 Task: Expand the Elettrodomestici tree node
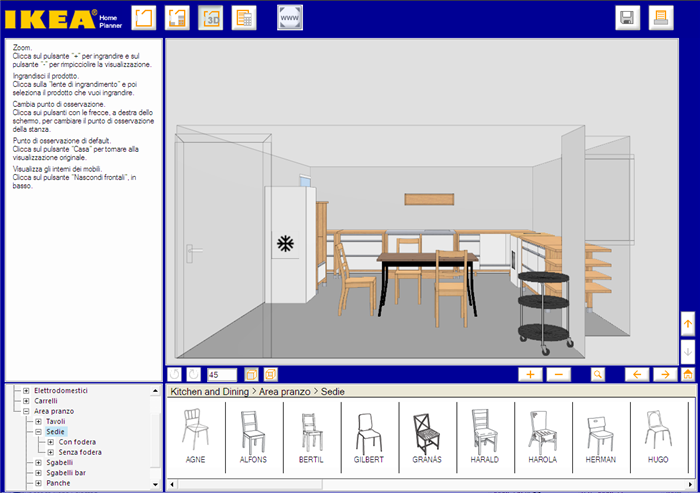[x=26, y=391]
